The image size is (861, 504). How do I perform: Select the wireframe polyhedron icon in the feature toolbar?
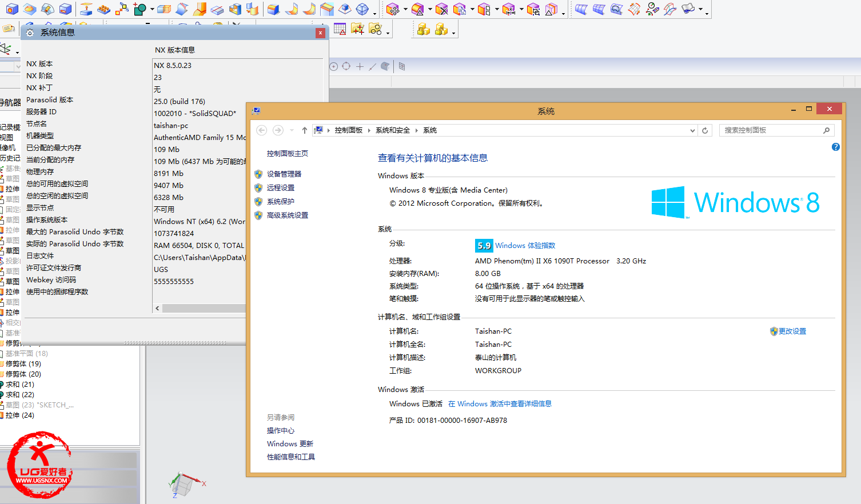362,9
